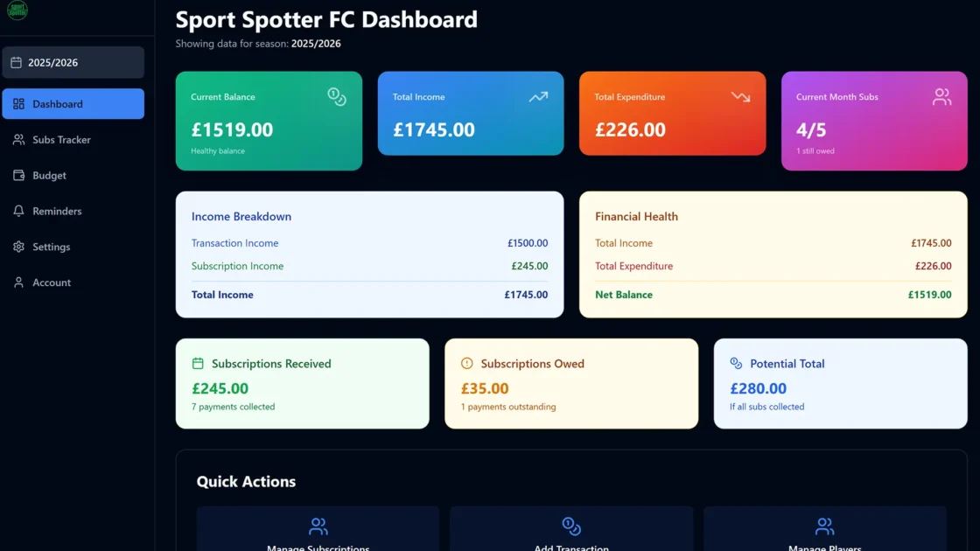Switch to Dashboard in the sidebar
This screenshot has width=980, height=551.
73,103
